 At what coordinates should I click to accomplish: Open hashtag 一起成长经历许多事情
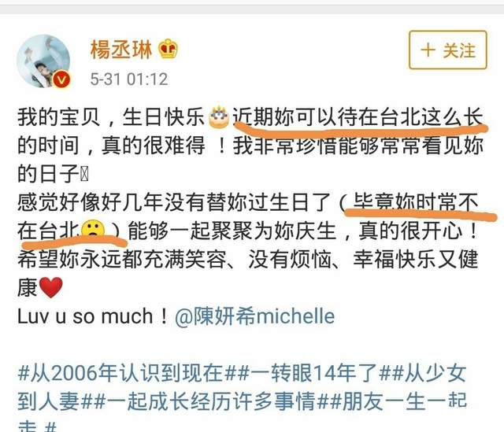point(211,401)
